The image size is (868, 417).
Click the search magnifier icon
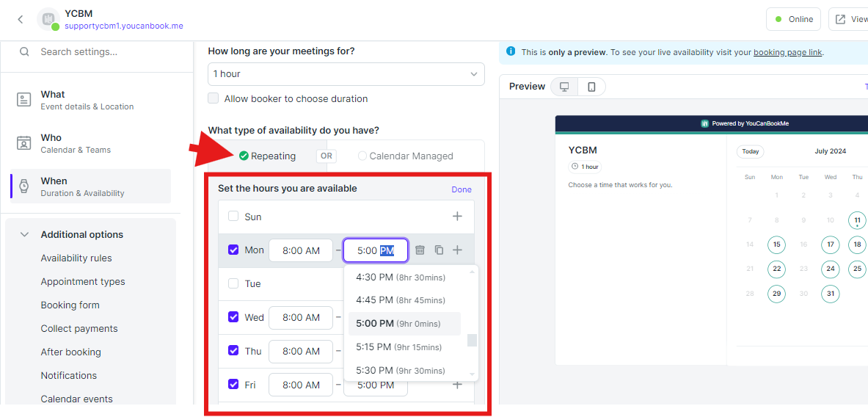(24, 51)
